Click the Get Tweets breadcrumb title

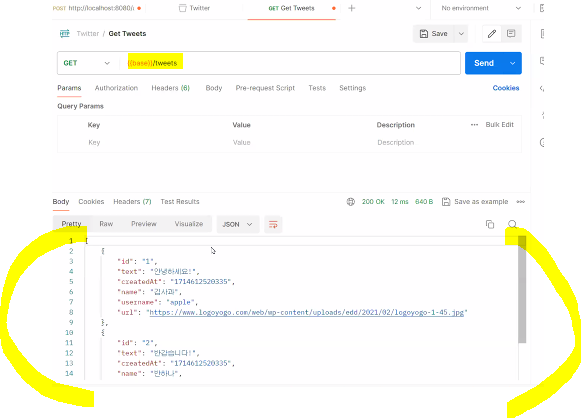127,34
